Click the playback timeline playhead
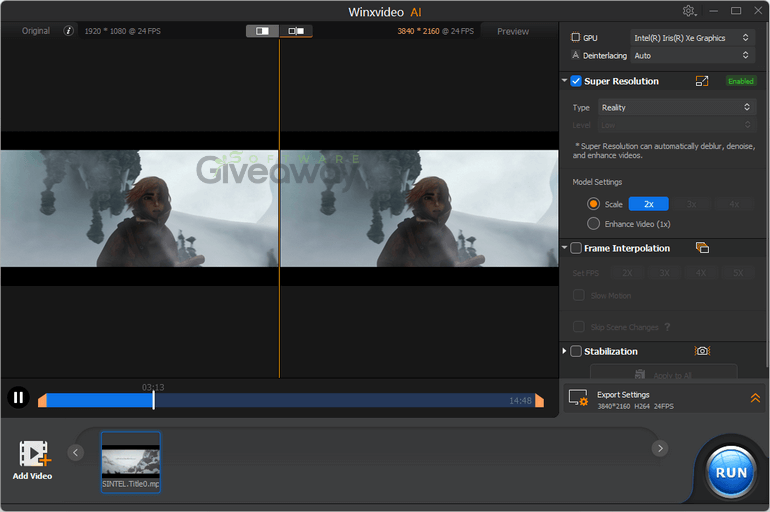Viewport: 770px width, 512px height. point(153,400)
